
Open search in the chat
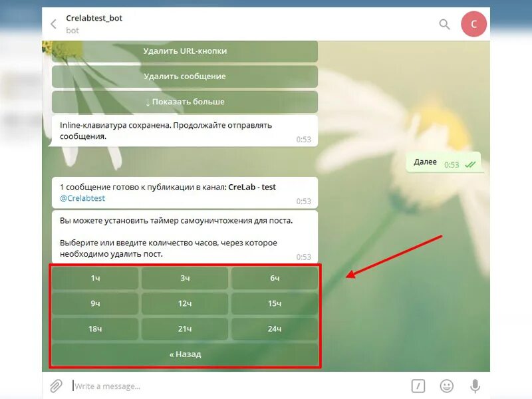444,24
